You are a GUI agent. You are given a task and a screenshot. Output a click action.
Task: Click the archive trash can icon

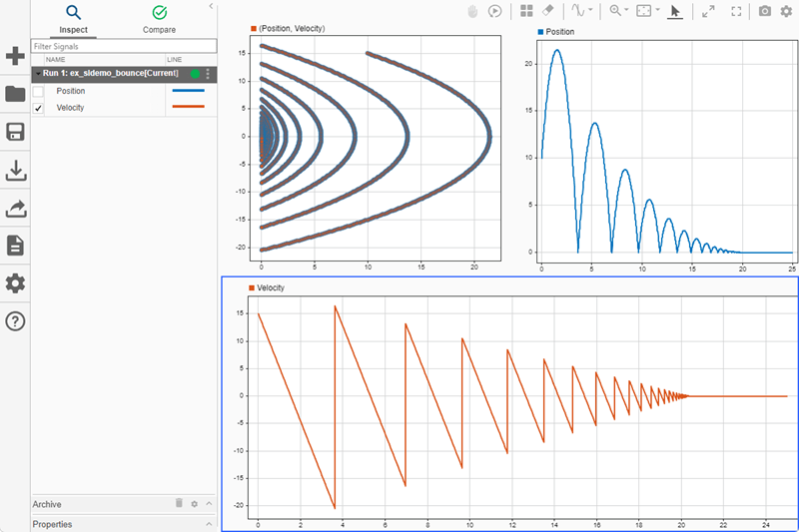[179, 504]
